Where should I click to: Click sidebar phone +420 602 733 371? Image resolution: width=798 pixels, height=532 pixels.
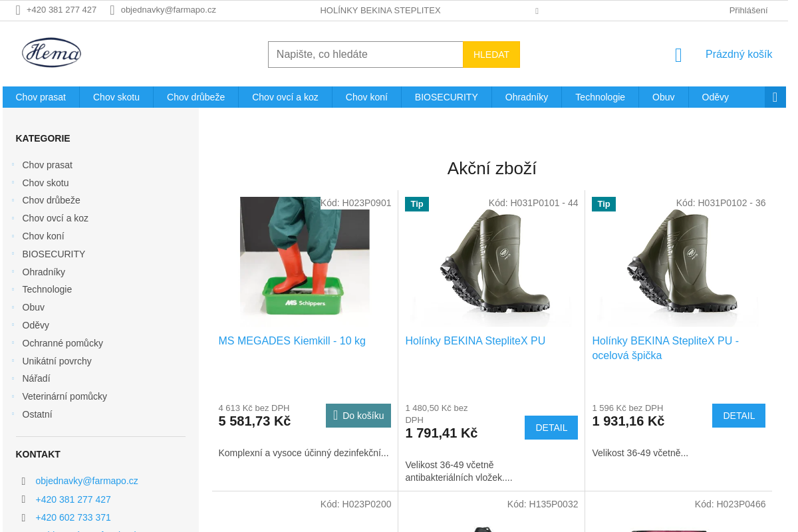coord(73,517)
